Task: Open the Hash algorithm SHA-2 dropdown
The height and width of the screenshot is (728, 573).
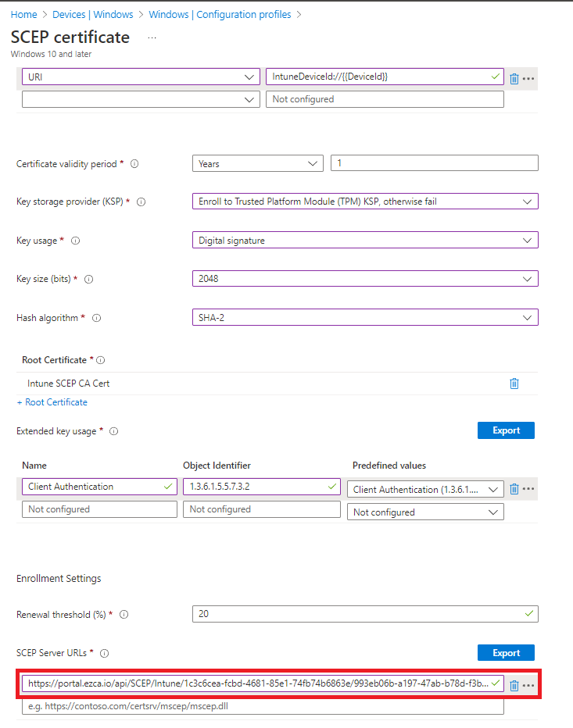Action: (364, 317)
